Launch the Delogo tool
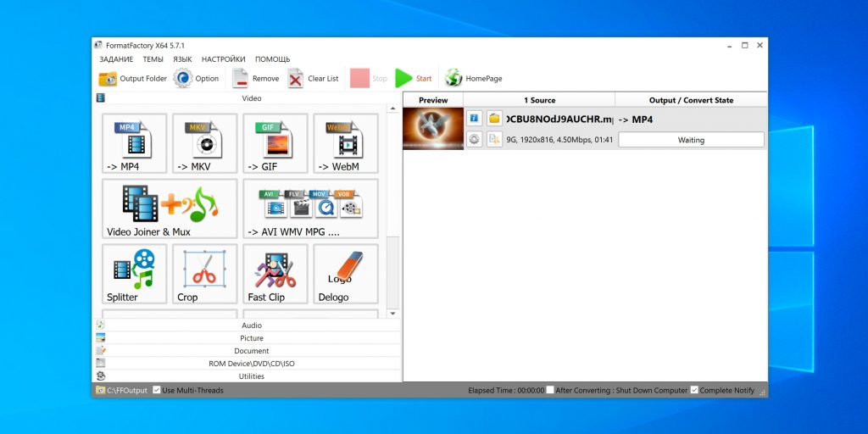Viewport: 868px width, 434px height. [x=346, y=274]
